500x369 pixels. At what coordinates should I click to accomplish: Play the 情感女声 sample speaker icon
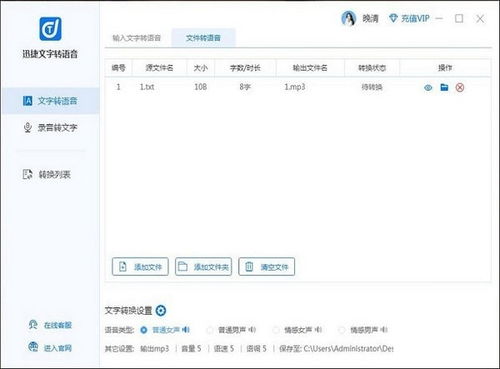318,330
